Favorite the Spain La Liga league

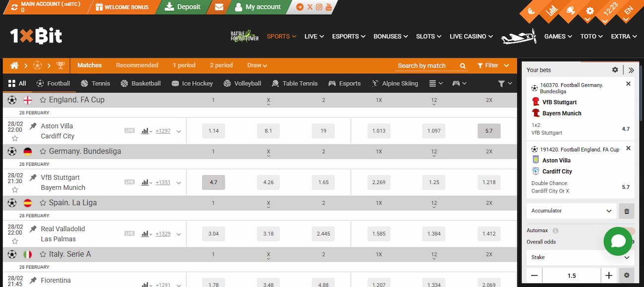tap(43, 203)
